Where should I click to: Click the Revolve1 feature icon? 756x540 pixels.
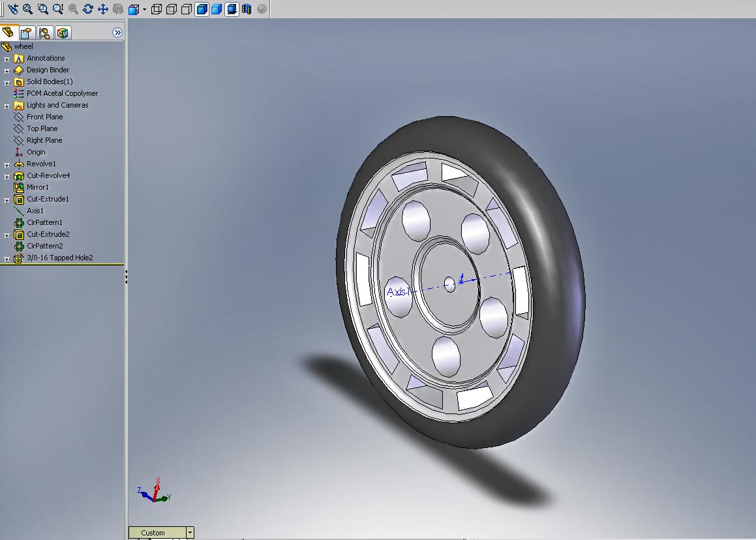point(19,164)
